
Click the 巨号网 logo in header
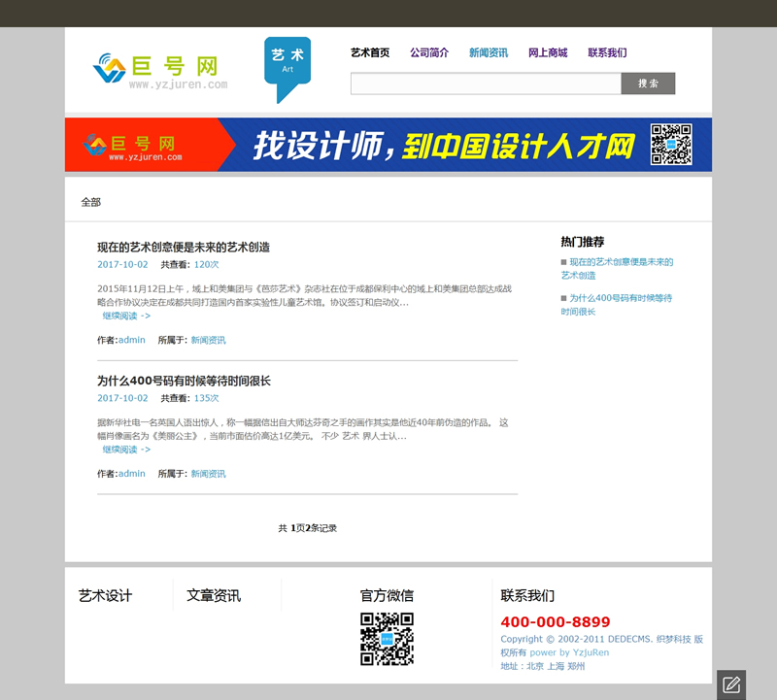pos(160,69)
